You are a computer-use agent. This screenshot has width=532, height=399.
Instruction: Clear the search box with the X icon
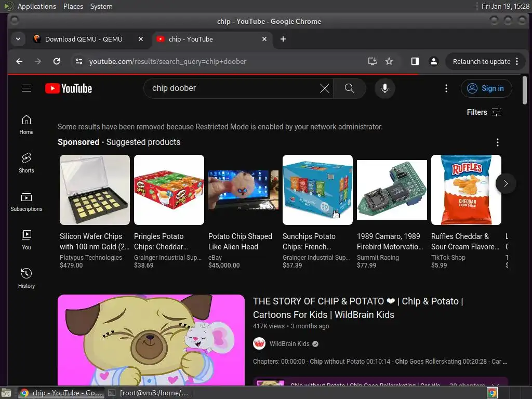(324, 88)
